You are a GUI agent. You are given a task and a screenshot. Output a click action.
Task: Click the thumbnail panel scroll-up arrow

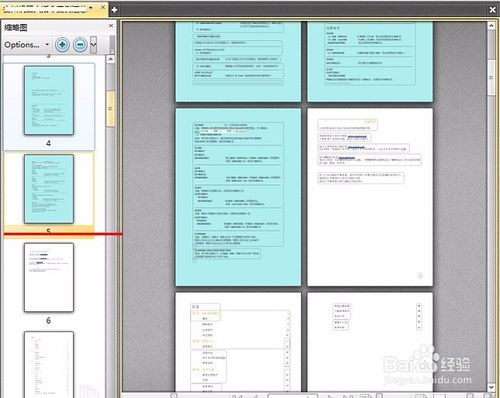click(110, 59)
